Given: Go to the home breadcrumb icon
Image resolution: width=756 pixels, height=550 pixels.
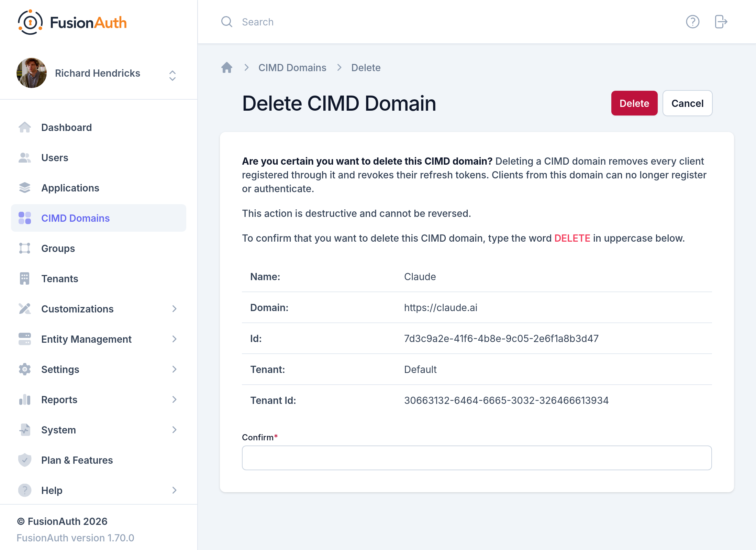Looking at the screenshot, I should [x=227, y=67].
